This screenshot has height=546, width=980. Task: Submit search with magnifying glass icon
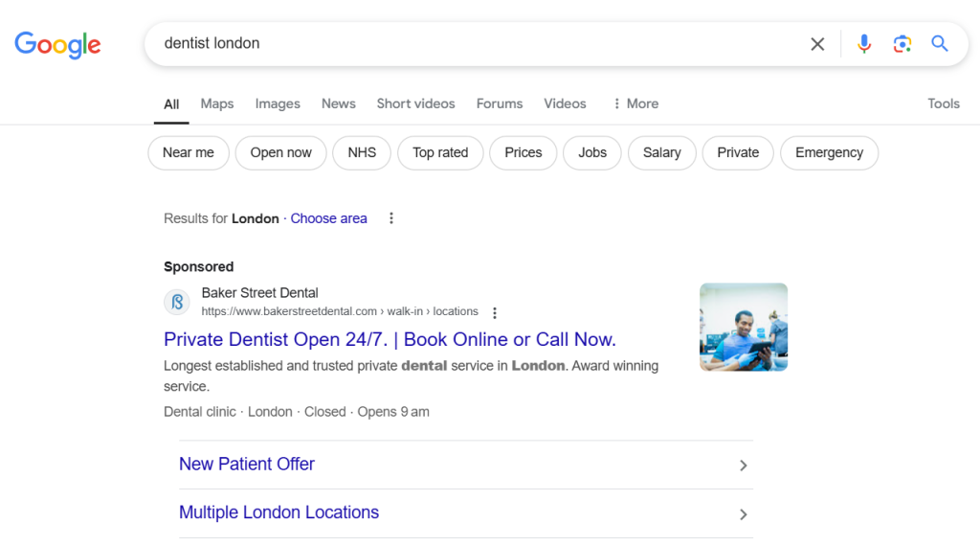(940, 43)
